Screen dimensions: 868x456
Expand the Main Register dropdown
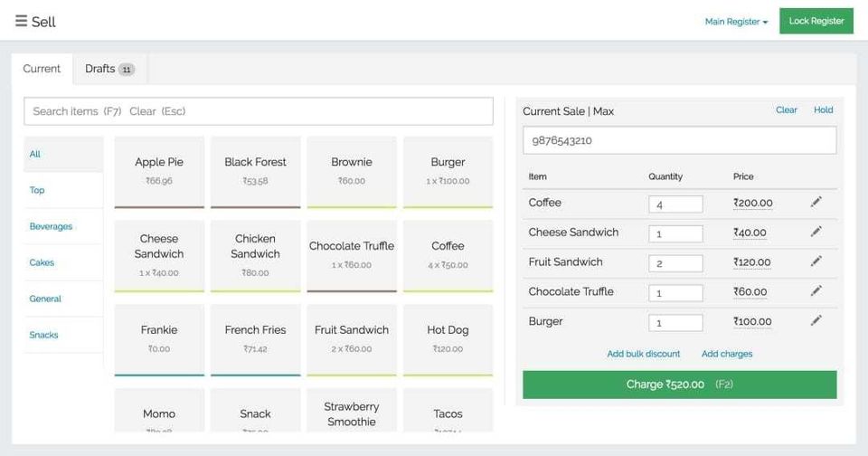tap(736, 22)
